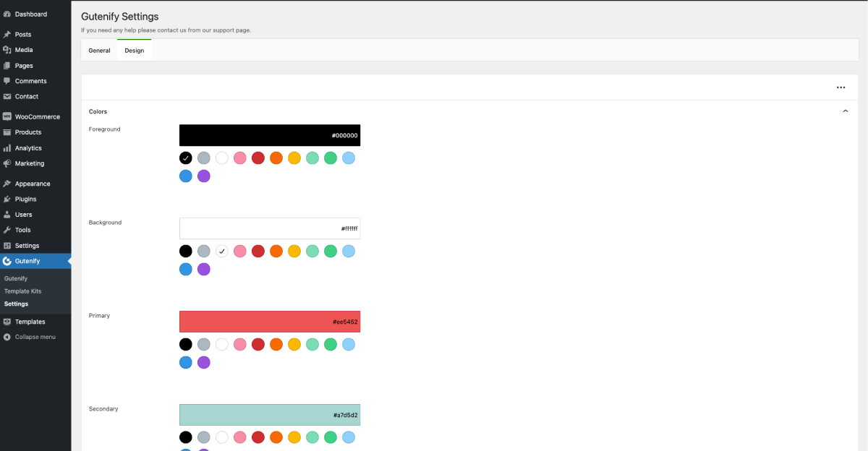Click the WooCommerce logo icon
The width and height of the screenshot is (868, 451).
point(7,116)
